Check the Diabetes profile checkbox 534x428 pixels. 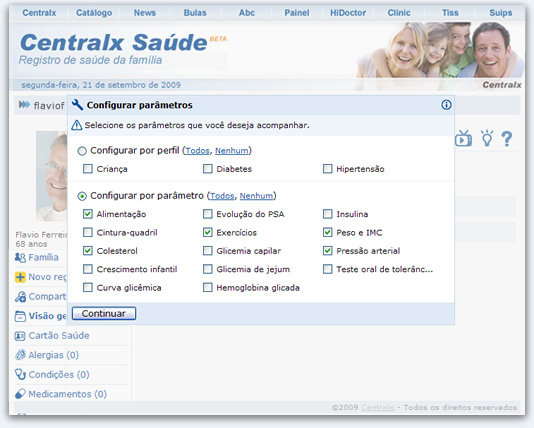(x=207, y=169)
